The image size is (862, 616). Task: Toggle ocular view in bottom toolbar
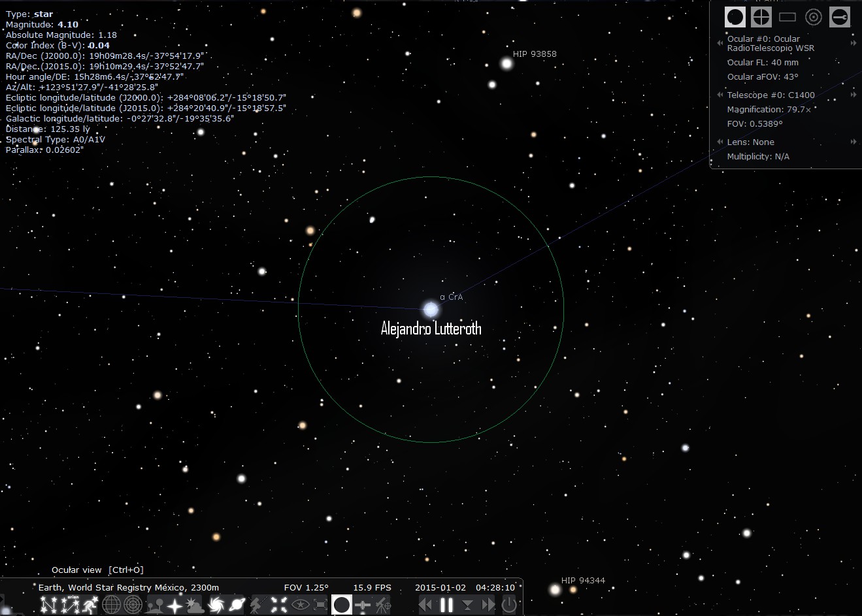click(x=342, y=605)
